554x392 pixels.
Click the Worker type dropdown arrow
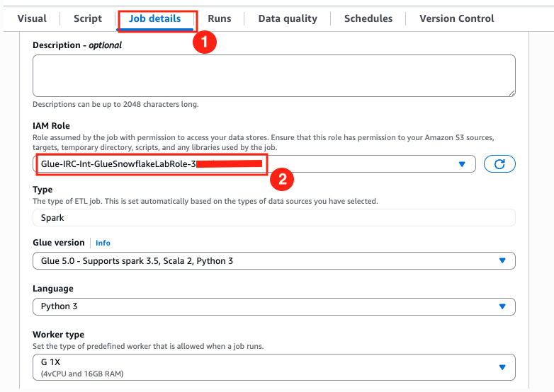(x=502, y=367)
